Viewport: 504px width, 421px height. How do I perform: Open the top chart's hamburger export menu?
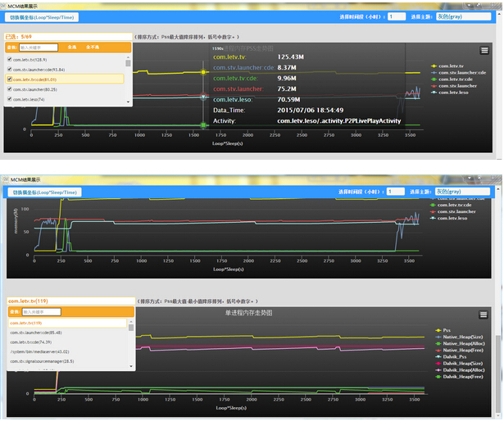point(484,50)
